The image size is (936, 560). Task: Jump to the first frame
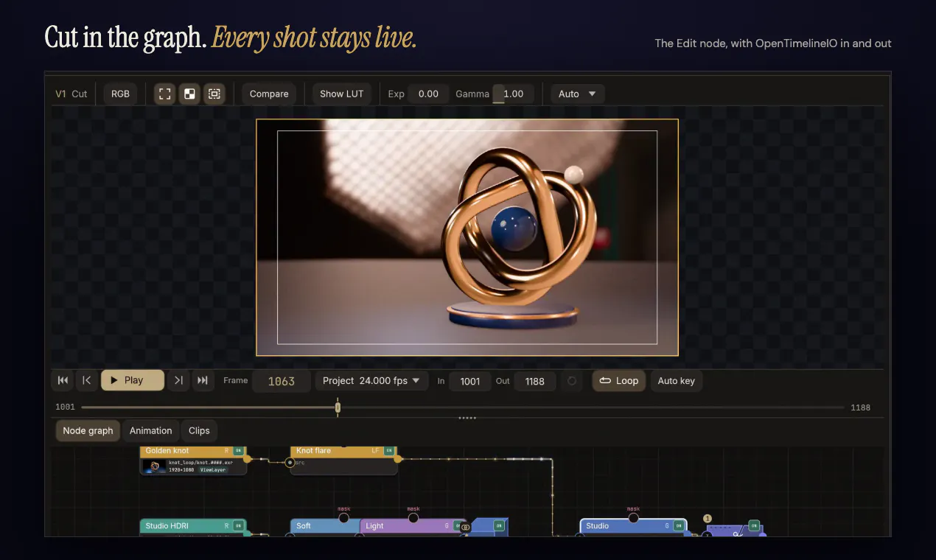63,380
